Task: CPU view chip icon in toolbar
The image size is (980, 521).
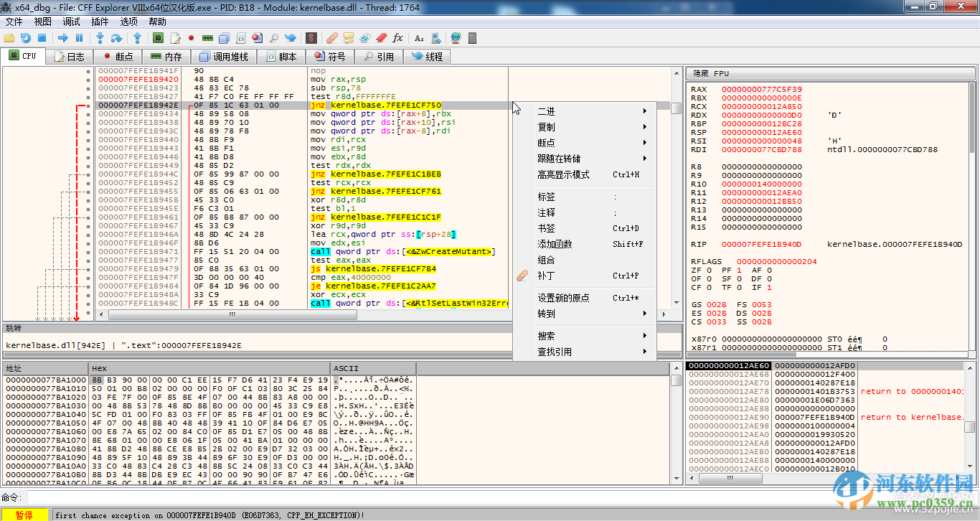Action: pyautogui.click(x=158, y=37)
